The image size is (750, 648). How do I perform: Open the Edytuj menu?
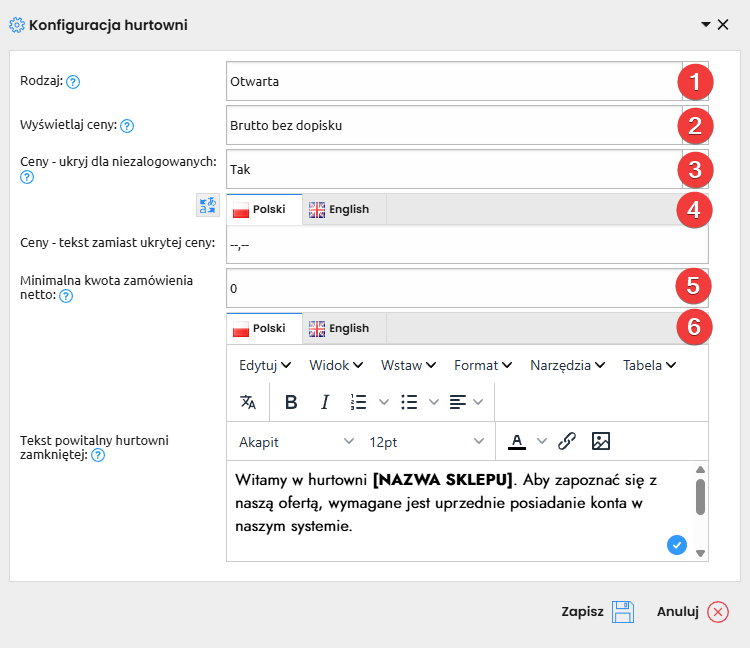click(265, 365)
